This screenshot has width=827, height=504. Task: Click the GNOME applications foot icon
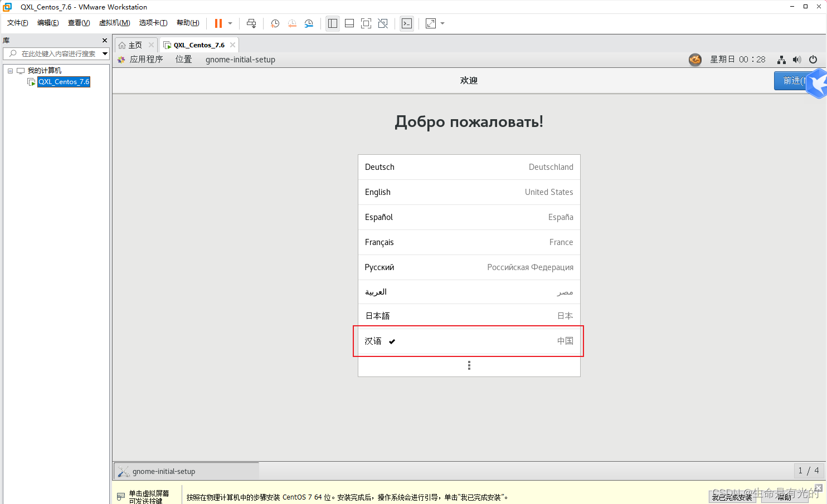[121, 60]
